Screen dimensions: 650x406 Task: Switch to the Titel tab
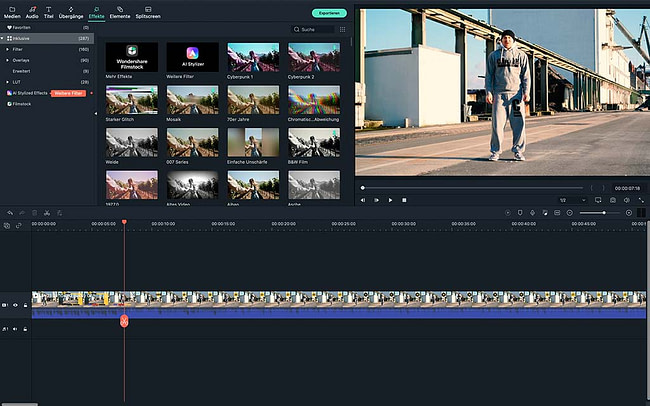(x=49, y=12)
